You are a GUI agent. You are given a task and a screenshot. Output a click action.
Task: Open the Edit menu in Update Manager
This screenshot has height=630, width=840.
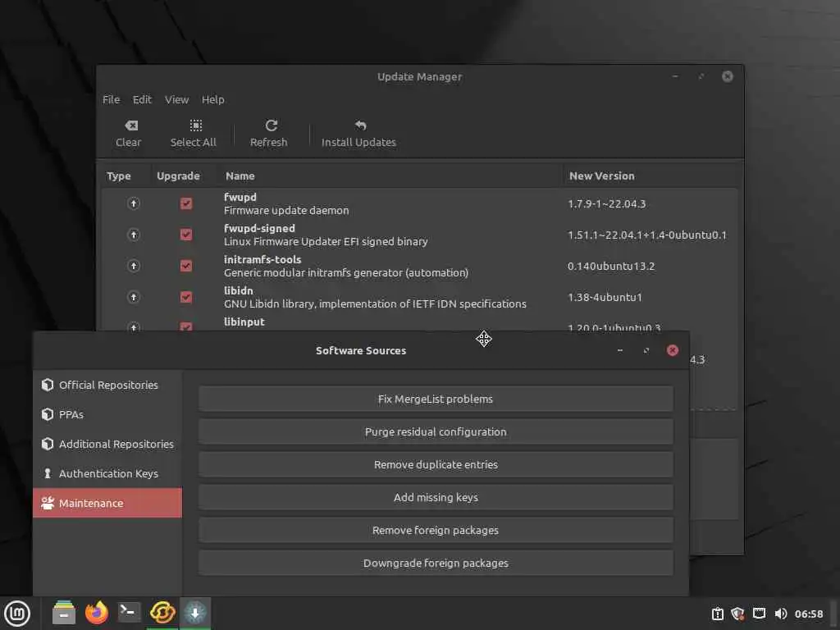pyautogui.click(x=142, y=99)
